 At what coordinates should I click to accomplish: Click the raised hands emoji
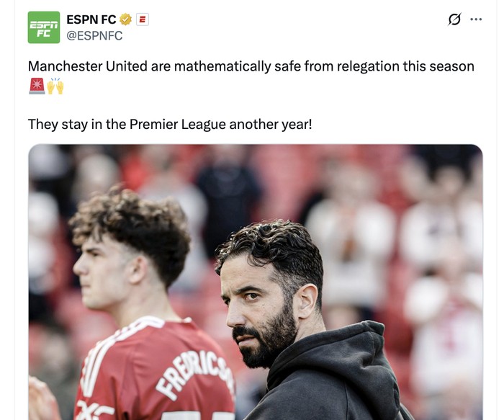point(55,87)
